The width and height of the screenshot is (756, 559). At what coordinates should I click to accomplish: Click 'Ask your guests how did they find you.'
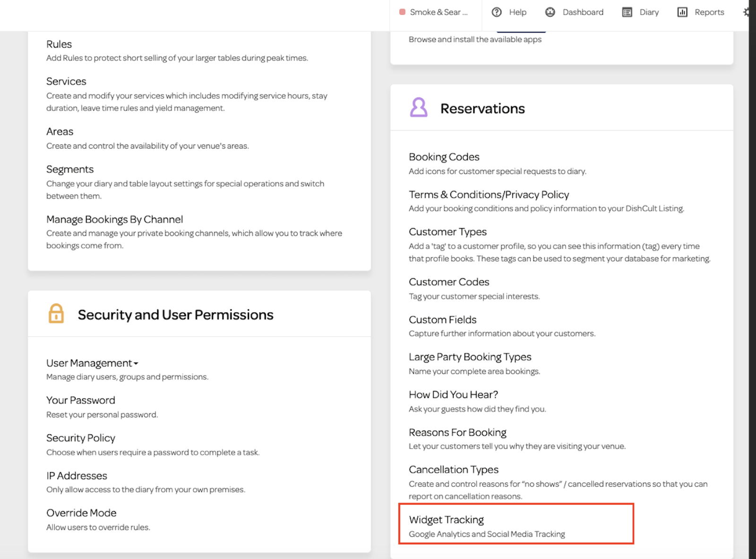point(477,409)
